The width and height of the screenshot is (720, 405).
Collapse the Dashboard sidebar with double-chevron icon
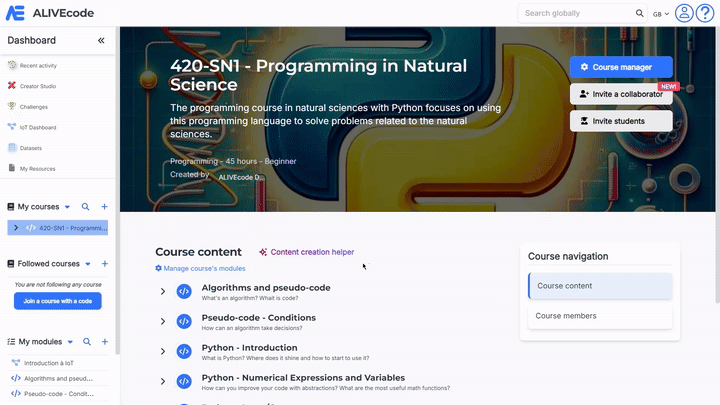pyautogui.click(x=101, y=41)
